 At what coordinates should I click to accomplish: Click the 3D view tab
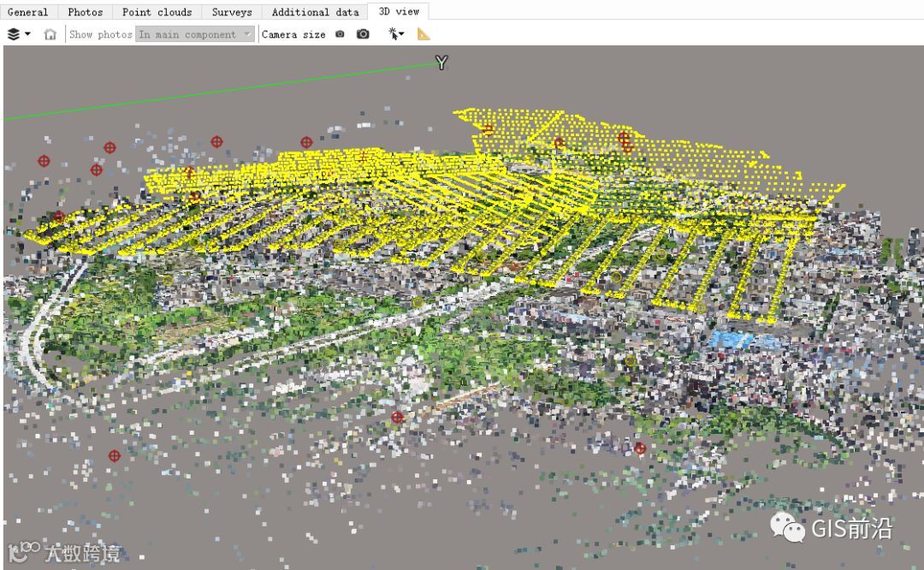(x=399, y=11)
